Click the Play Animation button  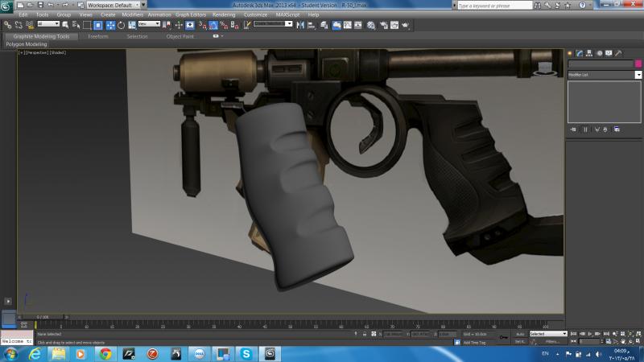point(590,334)
